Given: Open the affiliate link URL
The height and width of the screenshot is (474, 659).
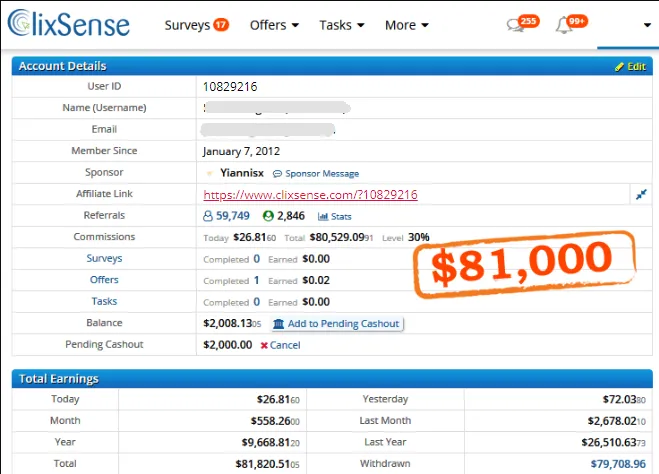Looking at the screenshot, I should pyautogui.click(x=310, y=195).
